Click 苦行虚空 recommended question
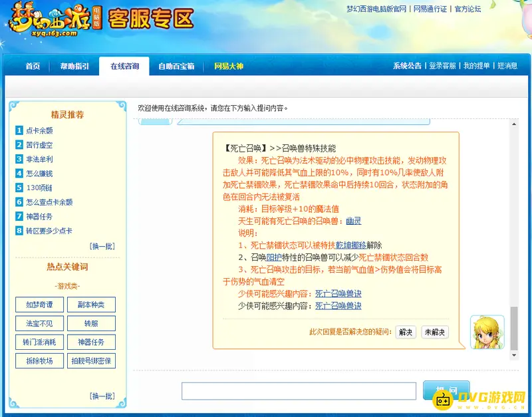 click(x=39, y=145)
